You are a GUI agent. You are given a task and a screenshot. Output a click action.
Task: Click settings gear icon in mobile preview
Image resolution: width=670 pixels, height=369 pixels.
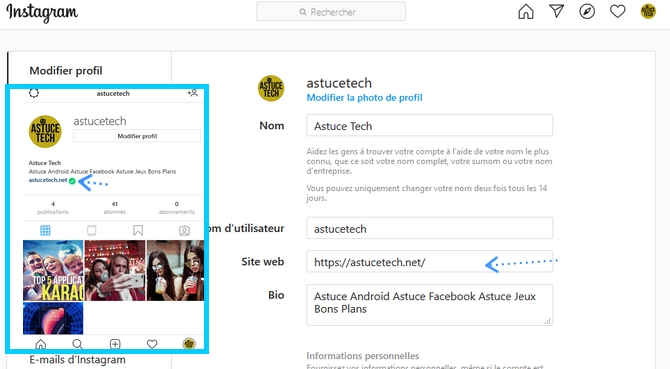pos(34,93)
